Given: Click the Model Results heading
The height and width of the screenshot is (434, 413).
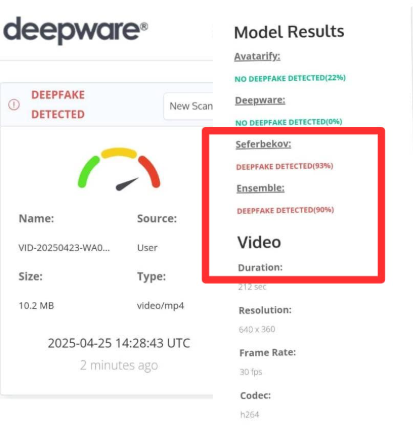Looking at the screenshot, I should (289, 32).
